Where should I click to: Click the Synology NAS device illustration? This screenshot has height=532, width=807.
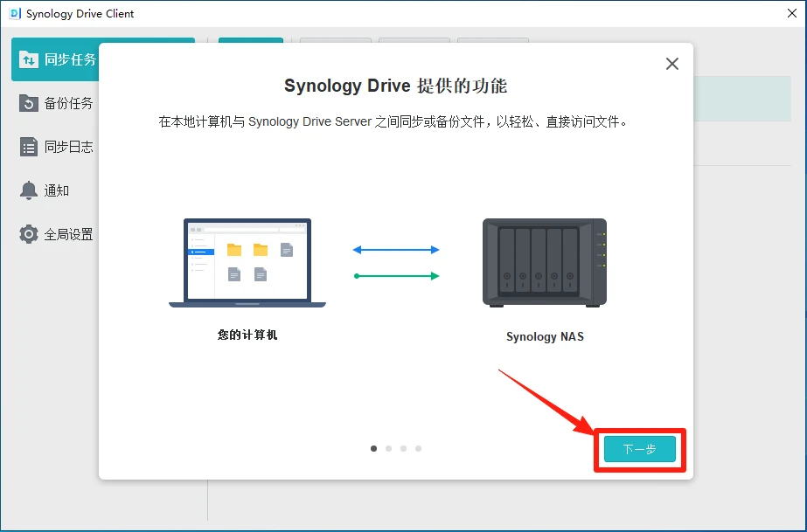(x=545, y=263)
